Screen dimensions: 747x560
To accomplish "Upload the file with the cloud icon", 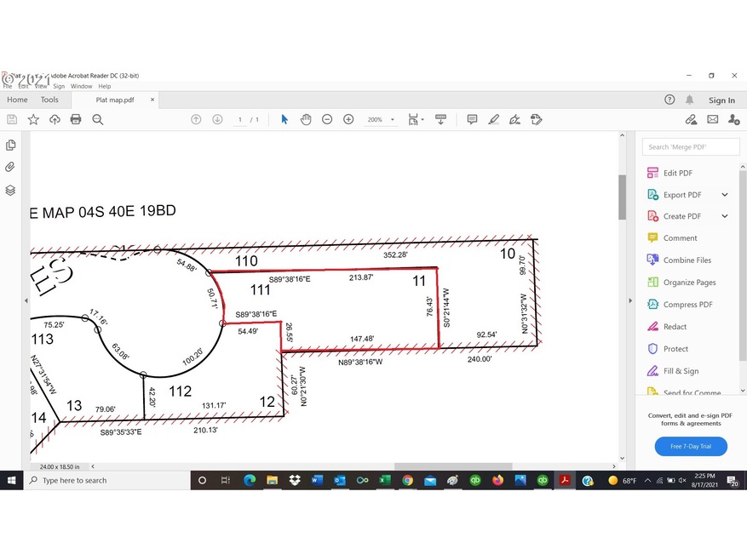I will point(55,119).
